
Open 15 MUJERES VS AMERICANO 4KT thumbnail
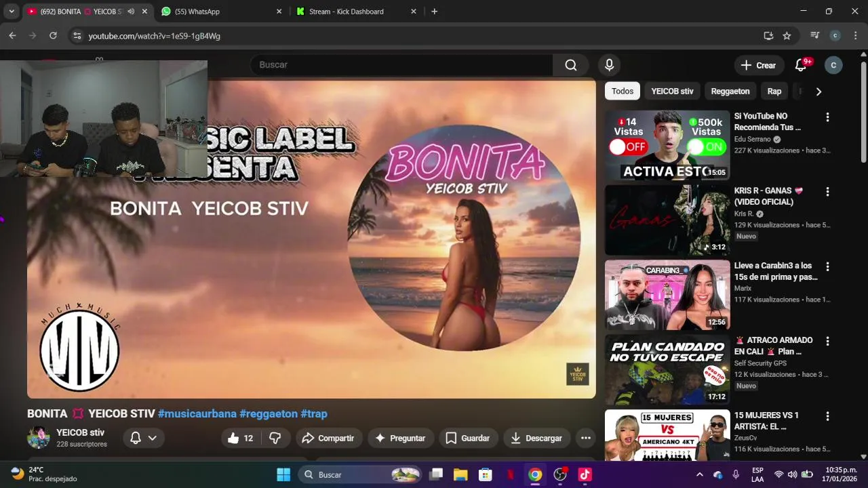click(667, 434)
